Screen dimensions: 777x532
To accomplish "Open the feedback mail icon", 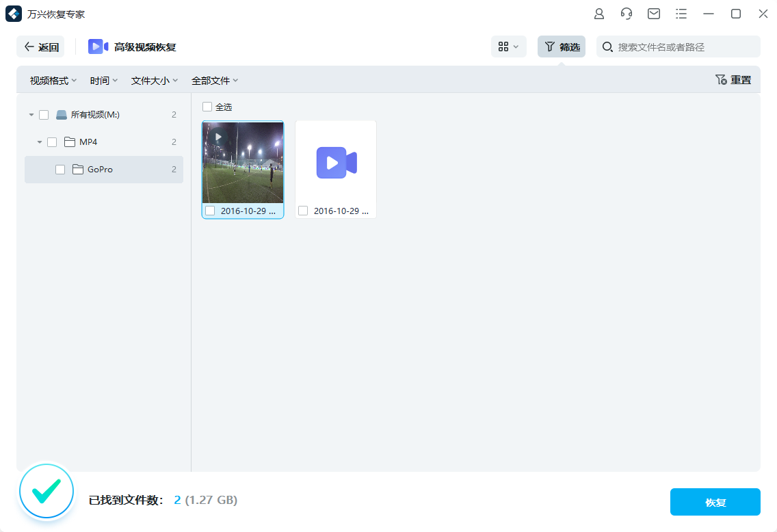I will click(653, 13).
